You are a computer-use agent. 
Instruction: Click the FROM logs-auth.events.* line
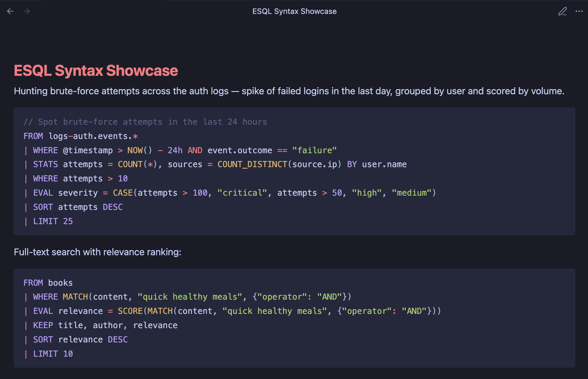pos(81,136)
